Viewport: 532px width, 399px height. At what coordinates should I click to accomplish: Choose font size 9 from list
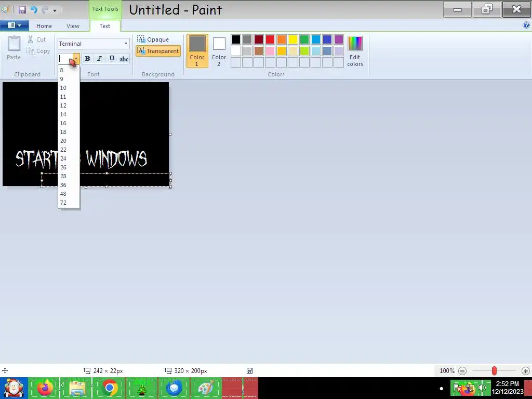(69, 79)
